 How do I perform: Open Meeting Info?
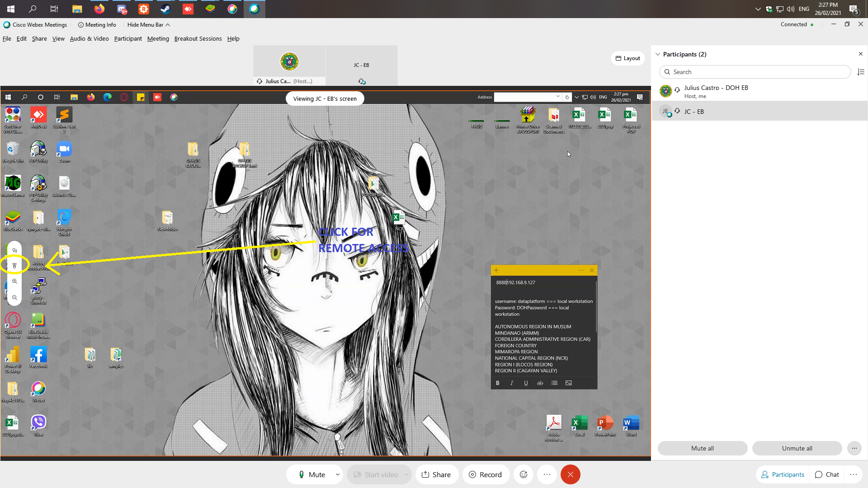pos(97,25)
